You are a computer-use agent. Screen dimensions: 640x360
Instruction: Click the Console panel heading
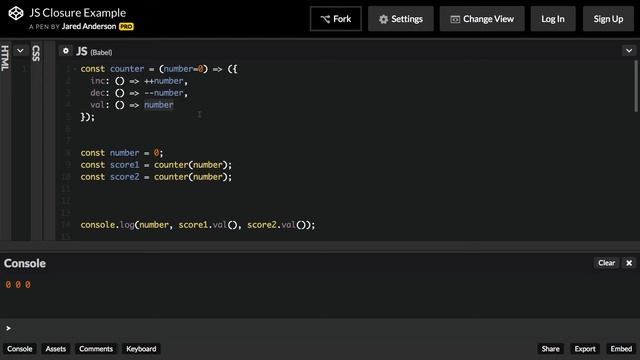(25, 263)
